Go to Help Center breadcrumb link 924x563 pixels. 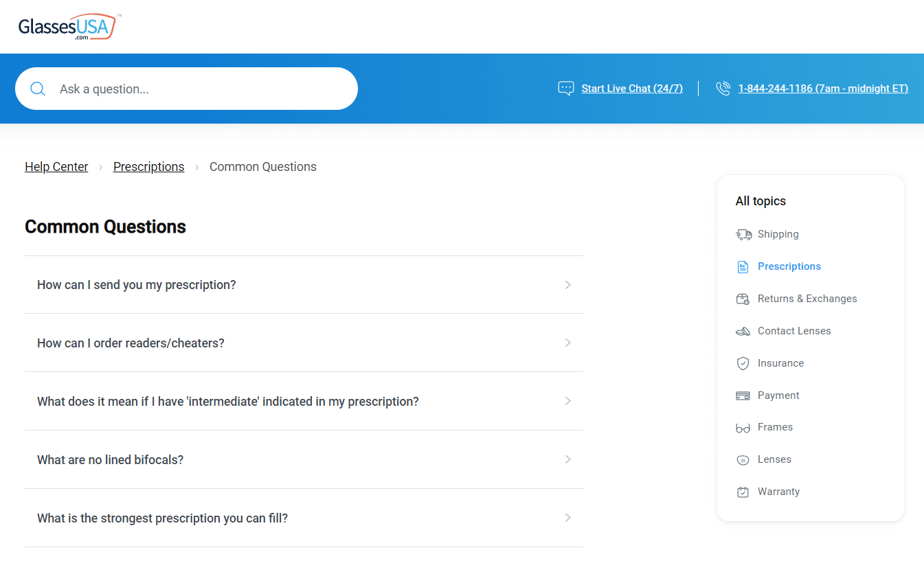[x=56, y=167]
